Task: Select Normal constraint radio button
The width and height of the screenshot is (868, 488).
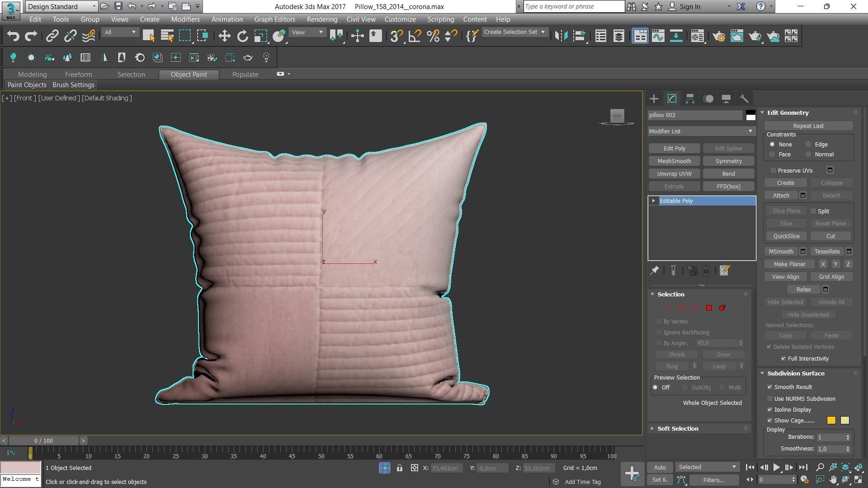Action: tap(808, 155)
